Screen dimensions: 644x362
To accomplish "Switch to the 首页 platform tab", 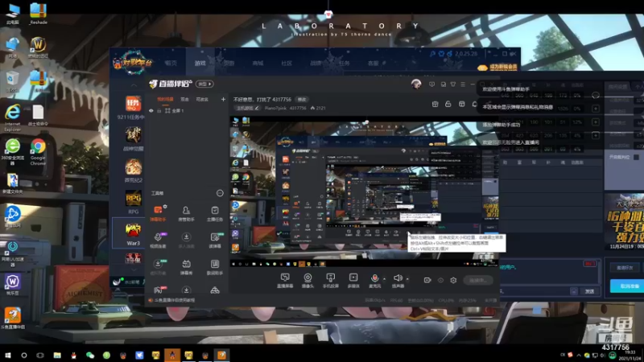I will click(x=171, y=64).
